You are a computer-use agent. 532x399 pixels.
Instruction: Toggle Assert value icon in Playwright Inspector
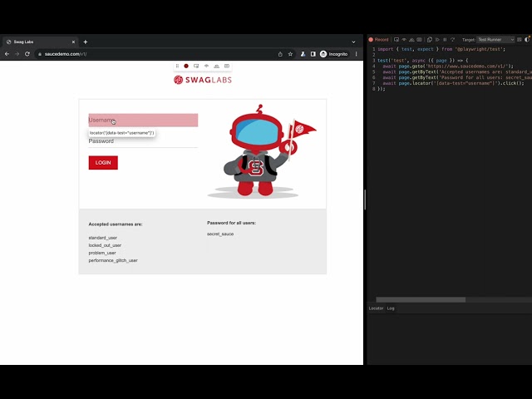point(419,40)
